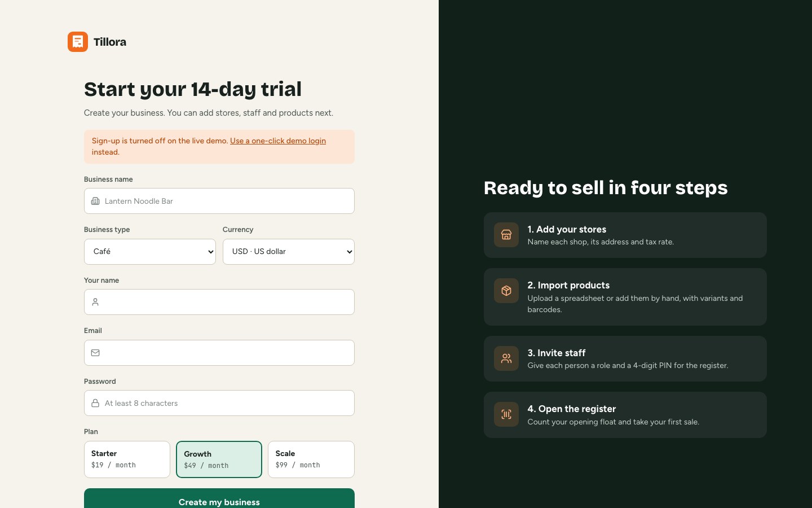Focus the Email input field
The width and height of the screenshot is (812, 508).
click(x=219, y=353)
